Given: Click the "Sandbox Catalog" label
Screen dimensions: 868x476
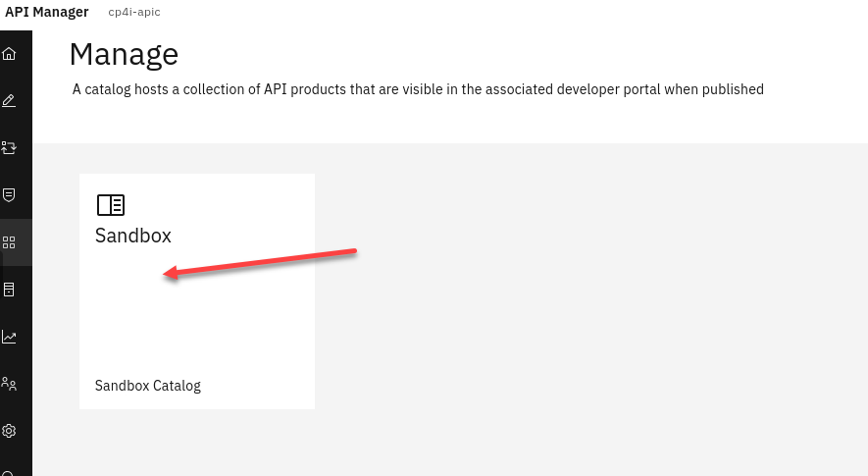Looking at the screenshot, I should coord(148,386).
